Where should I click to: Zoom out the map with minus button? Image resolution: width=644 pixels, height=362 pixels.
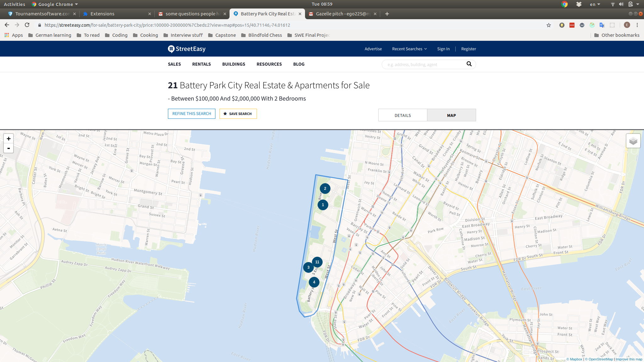(x=8, y=148)
